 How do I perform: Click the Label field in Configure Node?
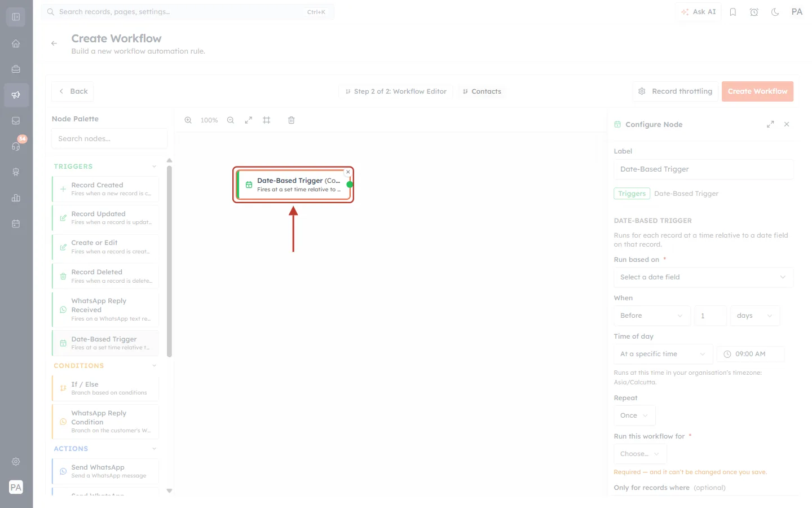[x=703, y=169]
